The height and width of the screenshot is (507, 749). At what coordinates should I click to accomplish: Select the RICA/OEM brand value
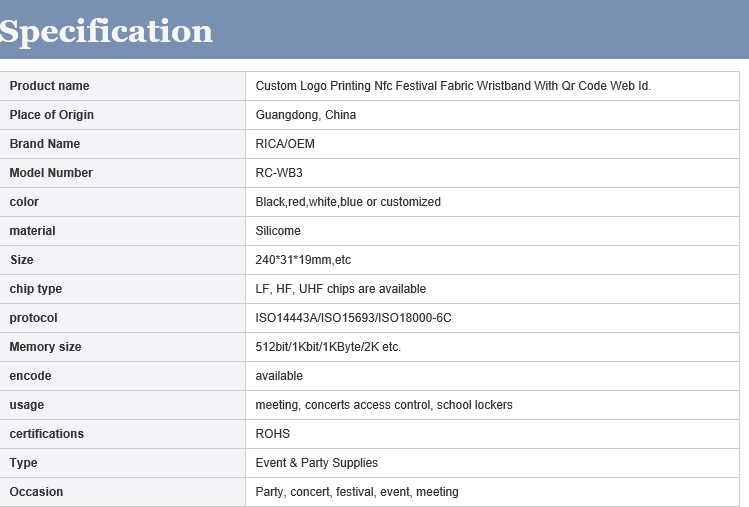coord(285,144)
